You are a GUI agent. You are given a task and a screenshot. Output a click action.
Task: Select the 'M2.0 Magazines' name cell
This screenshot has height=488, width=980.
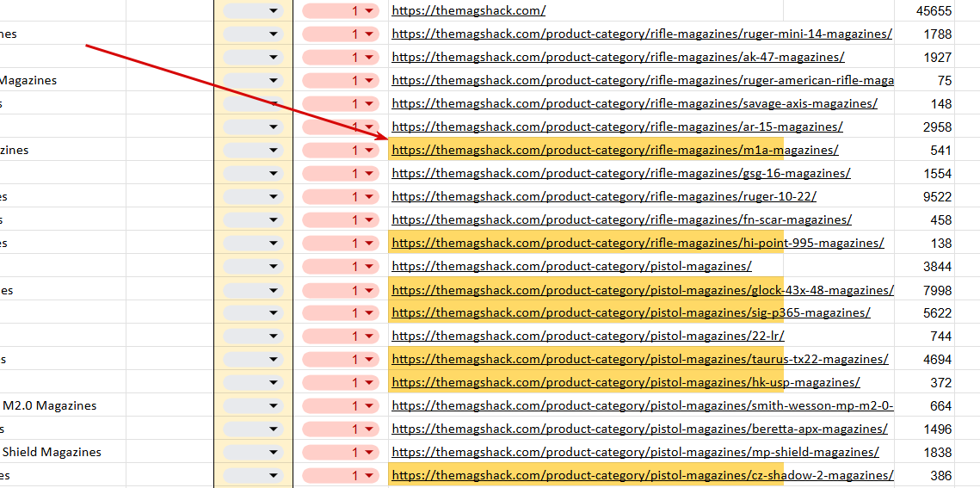point(63,405)
